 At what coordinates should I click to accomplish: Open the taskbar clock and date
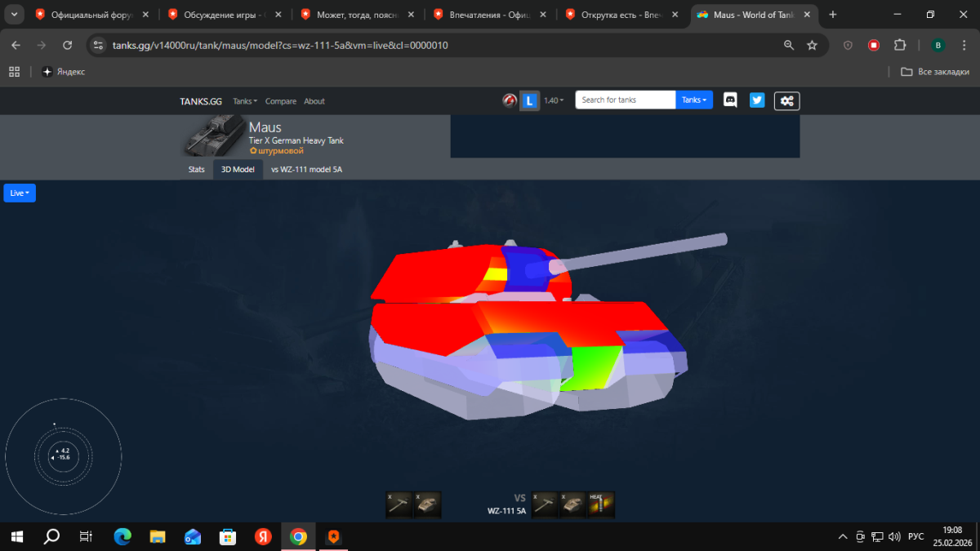click(951, 536)
